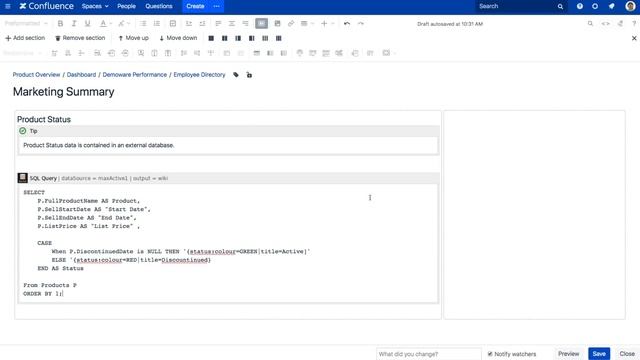Click the What did you change field

(x=429, y=354)
